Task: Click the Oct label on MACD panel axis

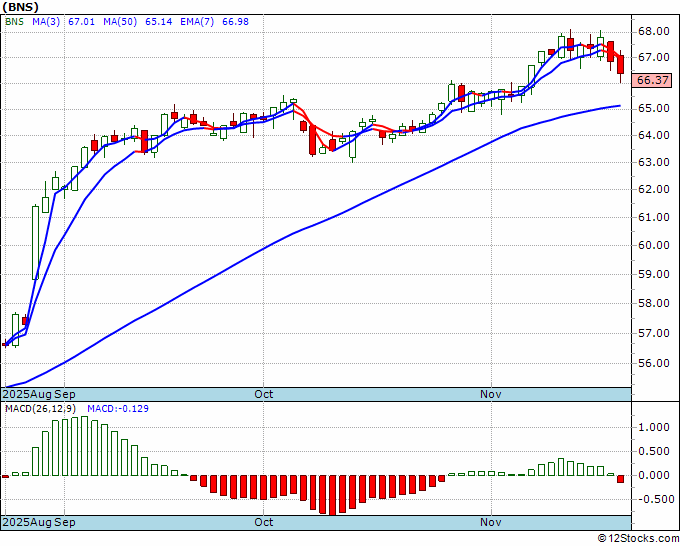Action: tap(264, 522)
